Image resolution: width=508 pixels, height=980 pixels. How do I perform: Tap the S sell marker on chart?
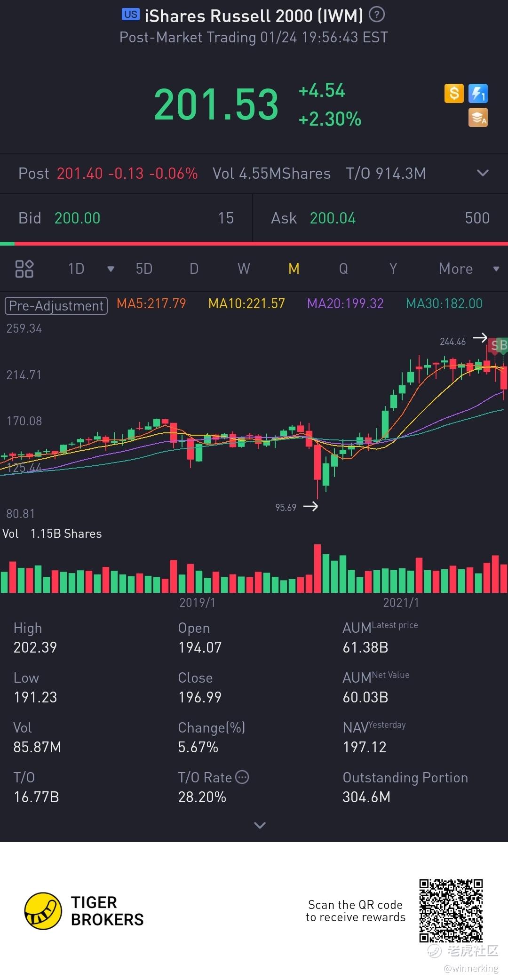pos(493,346)
